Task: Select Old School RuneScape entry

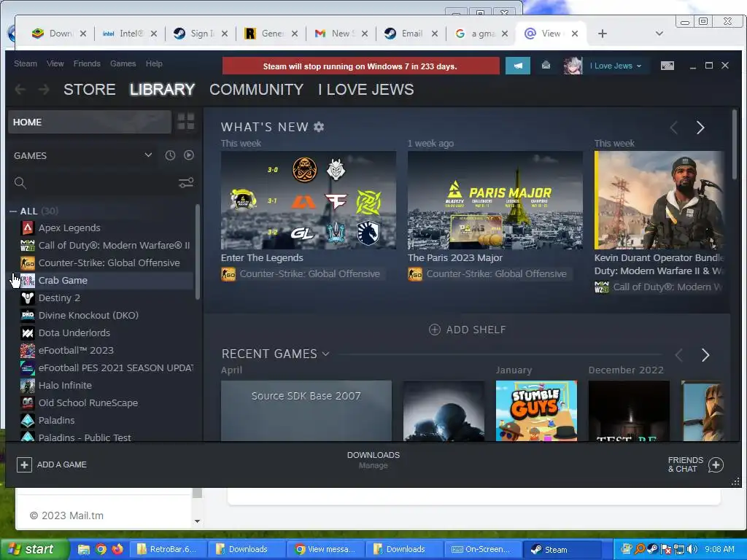Action: (88, 402)
